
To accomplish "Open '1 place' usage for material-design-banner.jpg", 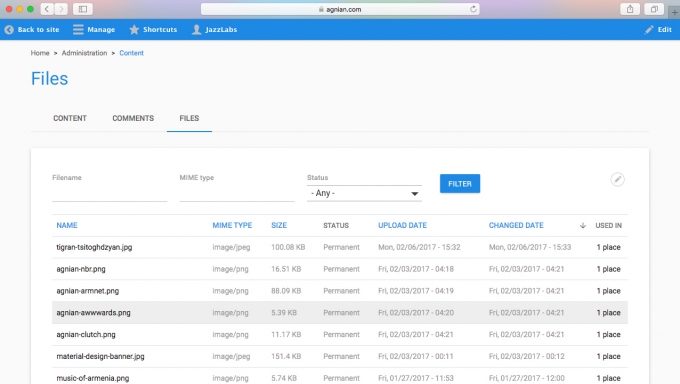I will [608, 356].
